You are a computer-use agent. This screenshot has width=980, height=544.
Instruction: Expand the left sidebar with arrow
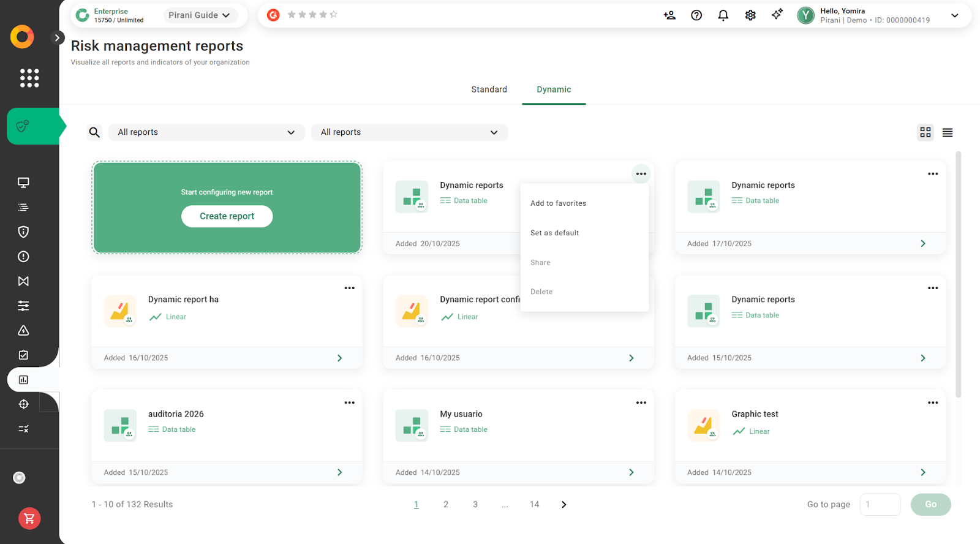57,37
